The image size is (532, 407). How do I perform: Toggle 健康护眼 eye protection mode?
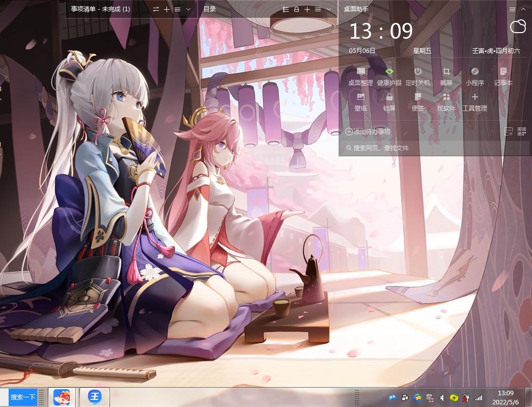[389, 77]
